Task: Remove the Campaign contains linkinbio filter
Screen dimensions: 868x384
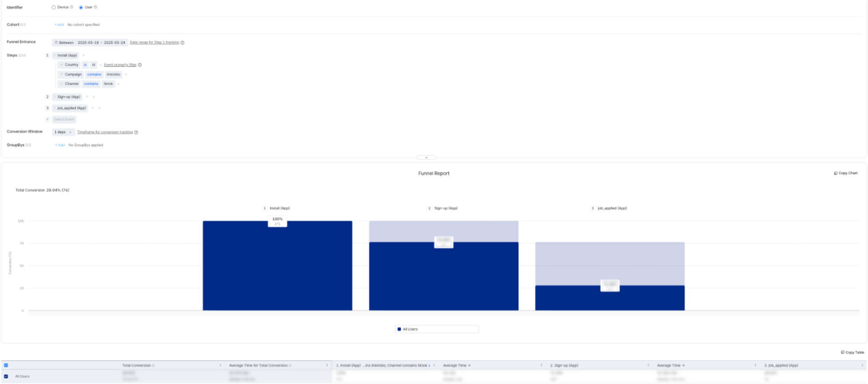Action: pyautogui.click(x=126, y=75)
